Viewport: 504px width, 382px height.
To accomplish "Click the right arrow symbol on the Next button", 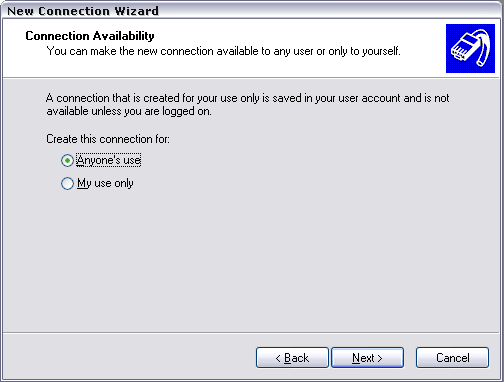I will [x=380, y=358].
